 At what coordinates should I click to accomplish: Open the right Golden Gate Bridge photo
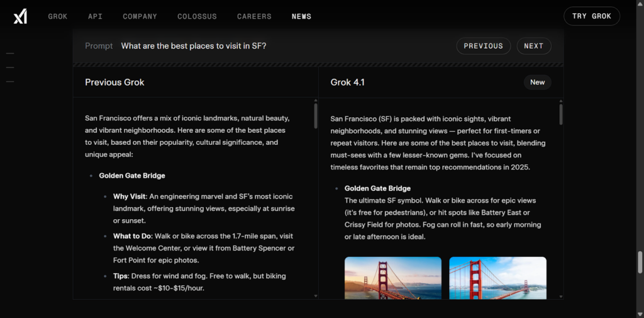tap(497, 277)
